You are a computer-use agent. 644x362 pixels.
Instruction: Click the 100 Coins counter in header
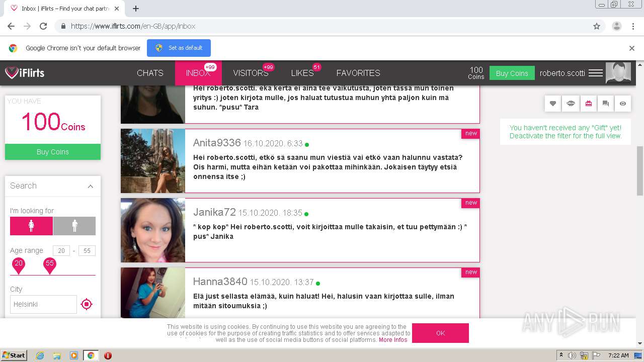[476, 73]
